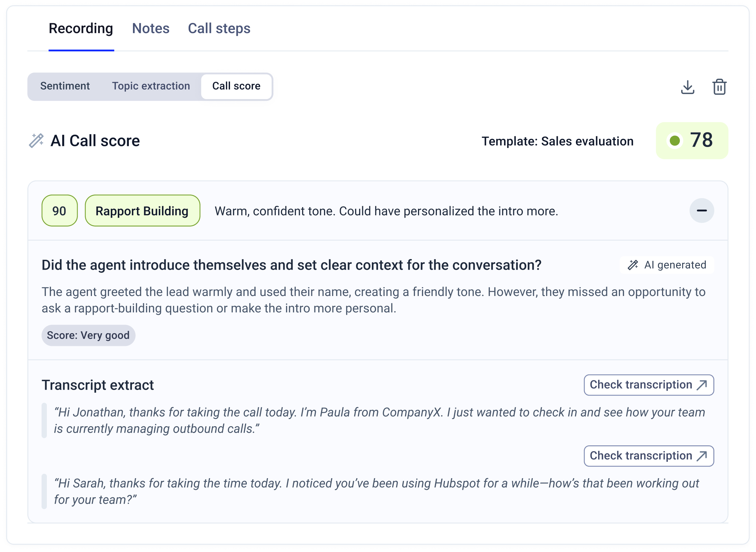This screenshot has width=756, height=552.
Task: Click the AI generated wand badge
Action: pos(666,265)
